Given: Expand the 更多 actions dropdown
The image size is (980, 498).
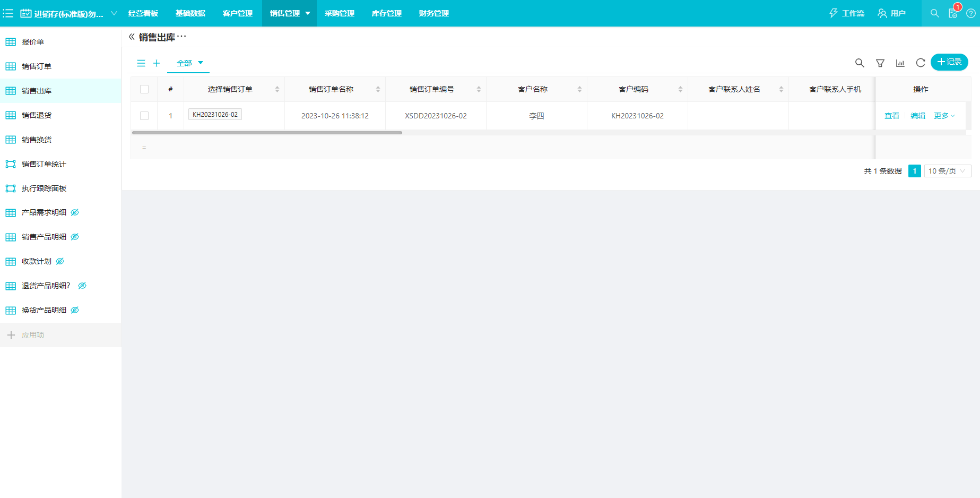Looking at the screenshot, I should (944, 116).
